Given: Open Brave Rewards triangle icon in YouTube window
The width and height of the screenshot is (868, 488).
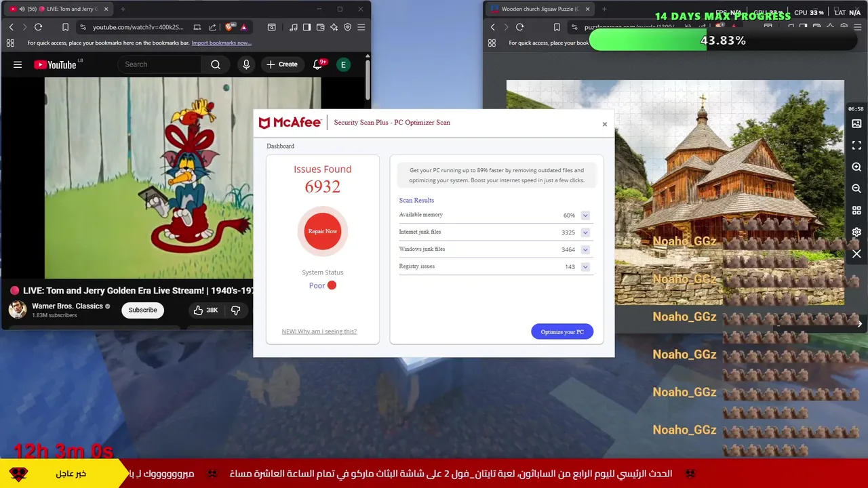Looking at the screenshot, I should [243, 27].
